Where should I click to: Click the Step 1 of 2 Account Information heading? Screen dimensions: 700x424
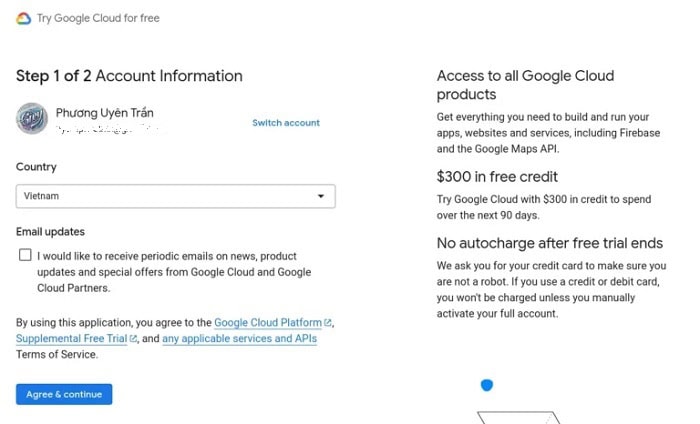[129, 76]
